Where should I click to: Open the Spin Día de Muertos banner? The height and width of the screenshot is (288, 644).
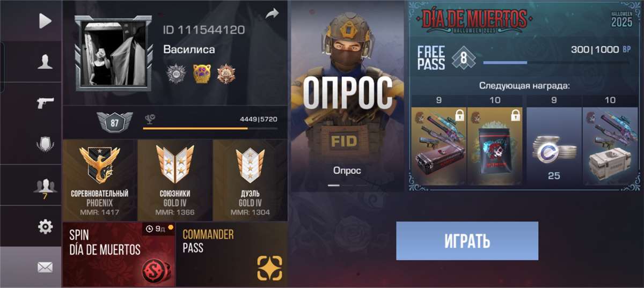click(x=119, y=254)
